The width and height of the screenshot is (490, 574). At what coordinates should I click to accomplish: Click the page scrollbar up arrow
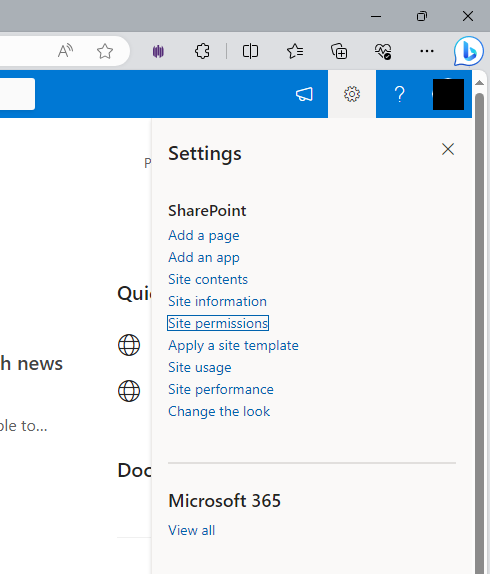pos(479,83)
